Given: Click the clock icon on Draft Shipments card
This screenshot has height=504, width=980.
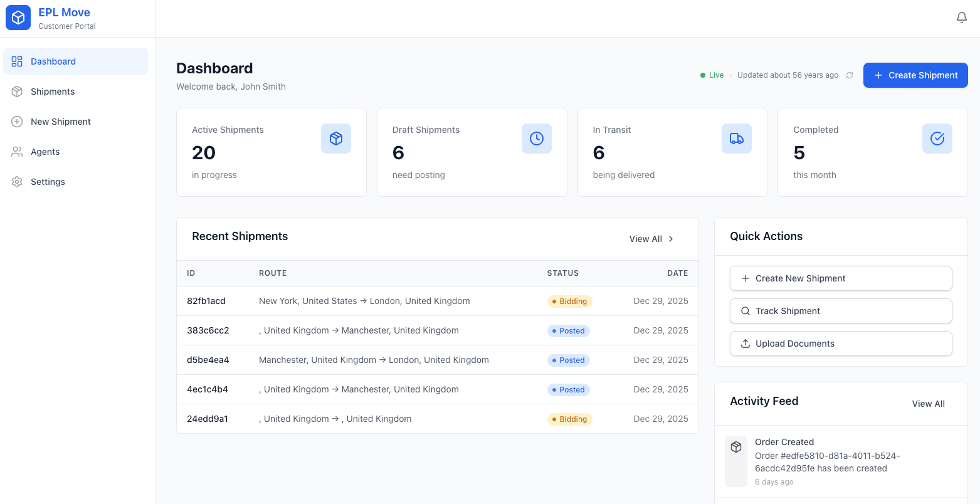Looking at the screenshot, I should [x=536, y=138].
